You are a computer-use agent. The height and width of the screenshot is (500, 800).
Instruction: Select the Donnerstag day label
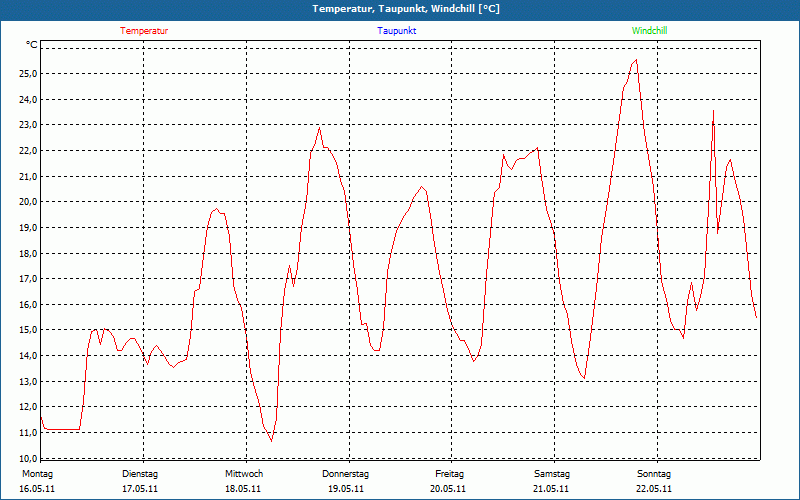(345, 474)
